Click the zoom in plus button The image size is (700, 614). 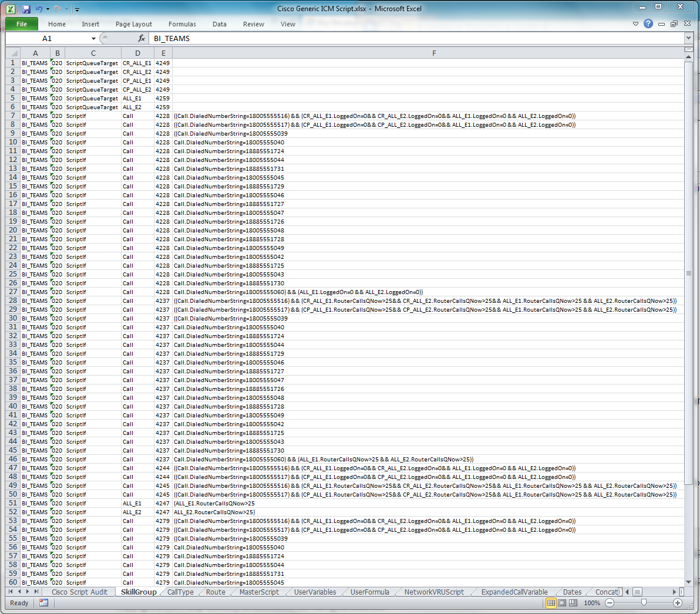click(x=677, y=603)
